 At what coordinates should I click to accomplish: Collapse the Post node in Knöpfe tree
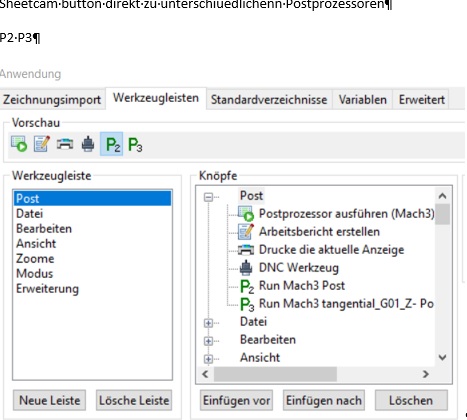208,197
